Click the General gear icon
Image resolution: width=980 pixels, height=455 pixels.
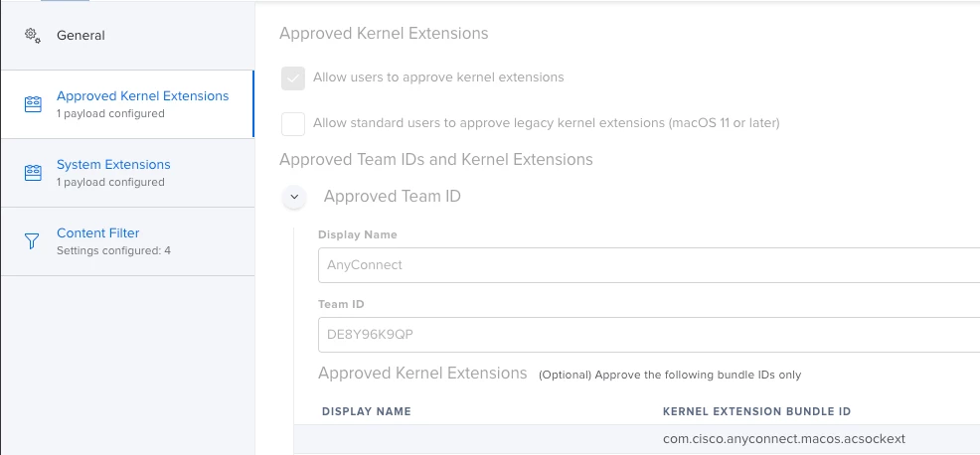tap(33, 36)
